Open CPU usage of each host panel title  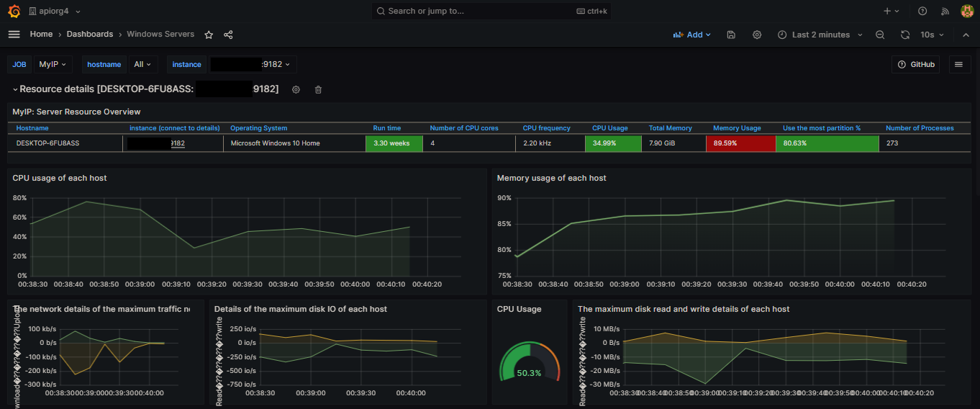click(x=60, y=178)
